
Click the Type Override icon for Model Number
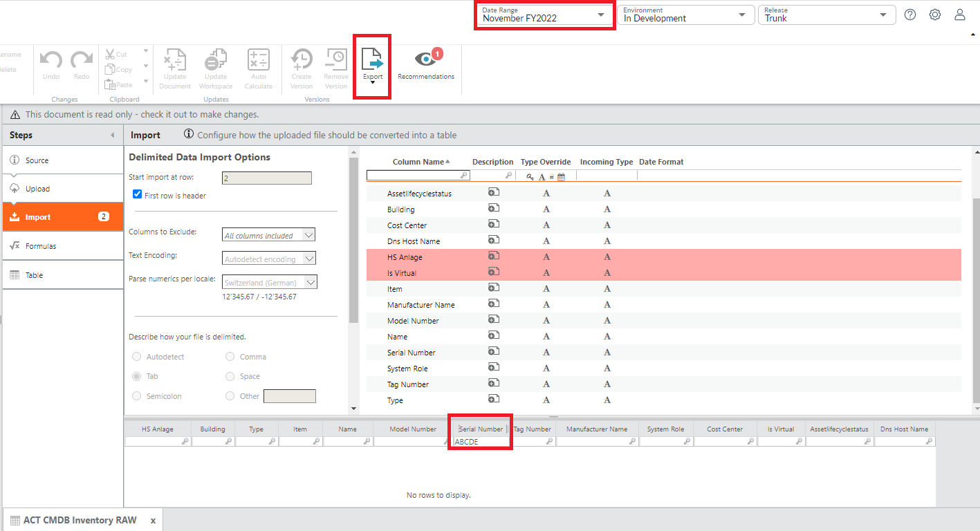(x=546, y=321)
